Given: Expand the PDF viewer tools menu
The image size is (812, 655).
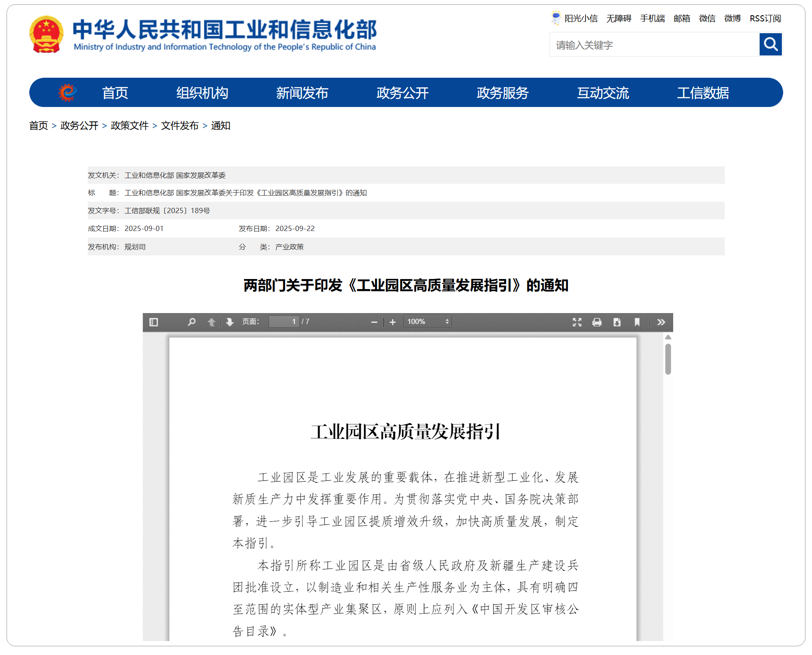Looking at the screenshot, I should pos(661,322).
